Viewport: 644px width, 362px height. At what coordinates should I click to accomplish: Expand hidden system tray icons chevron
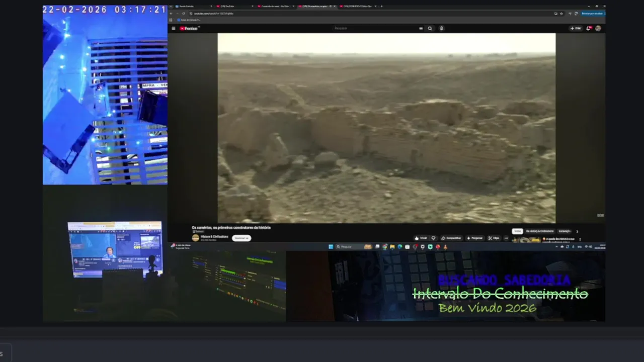556,247
